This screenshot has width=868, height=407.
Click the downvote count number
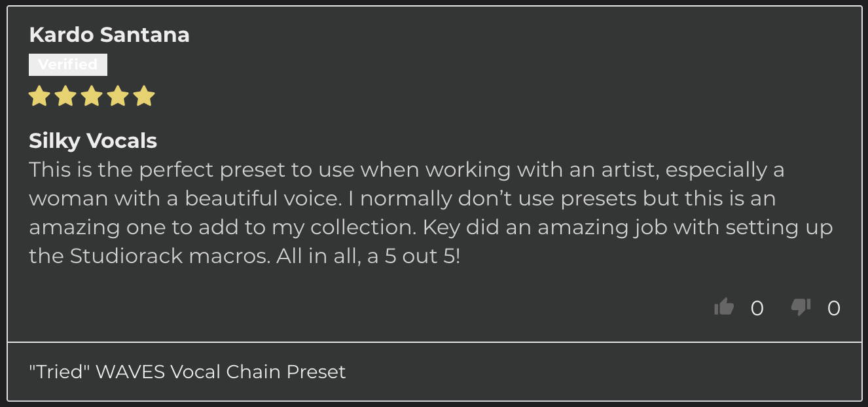coord(833,308)
